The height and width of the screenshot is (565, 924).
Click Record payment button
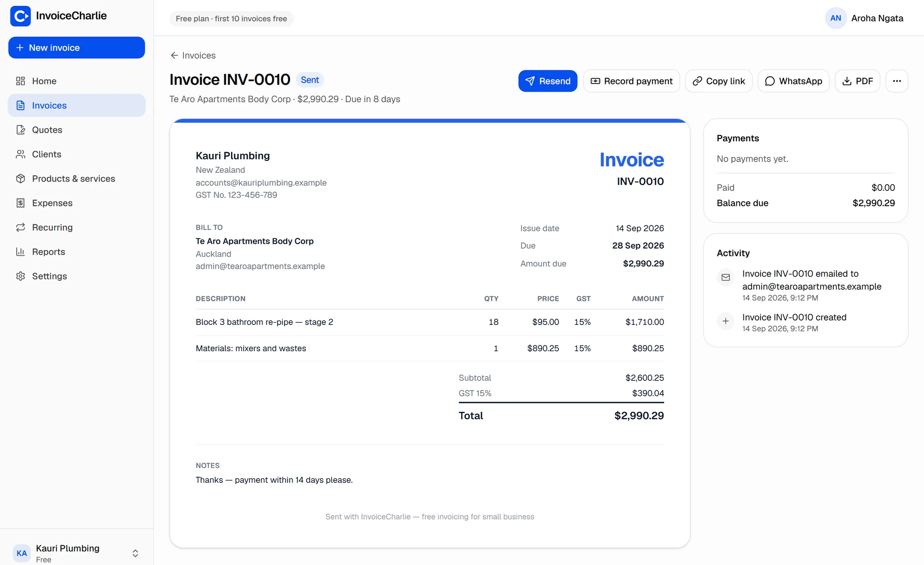632,81
